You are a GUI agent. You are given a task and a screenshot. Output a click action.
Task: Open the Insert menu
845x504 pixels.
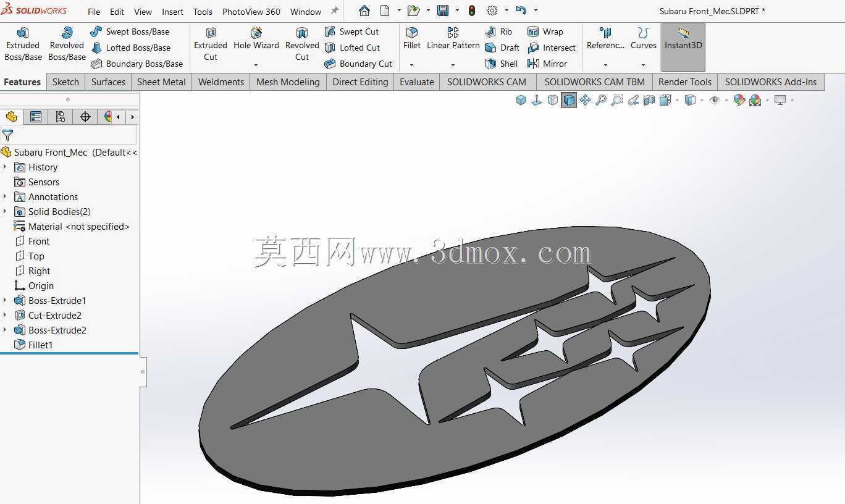(172, 12)
